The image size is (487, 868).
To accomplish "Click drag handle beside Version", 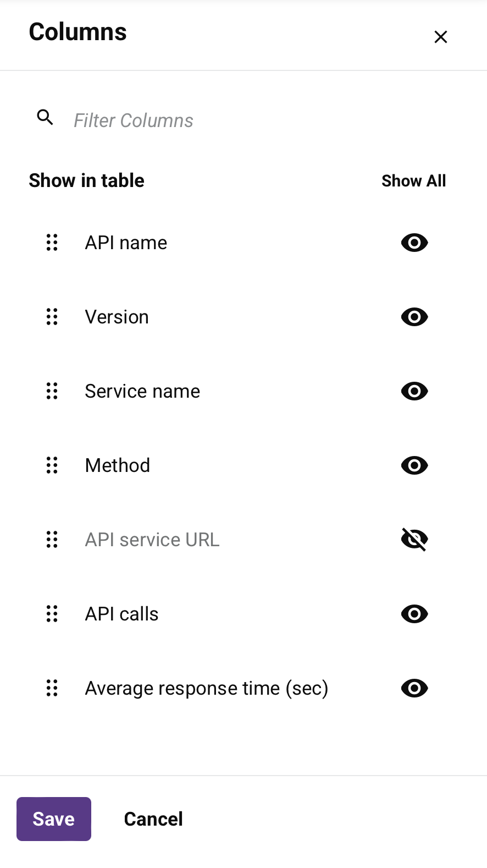I will pos(52,317).
